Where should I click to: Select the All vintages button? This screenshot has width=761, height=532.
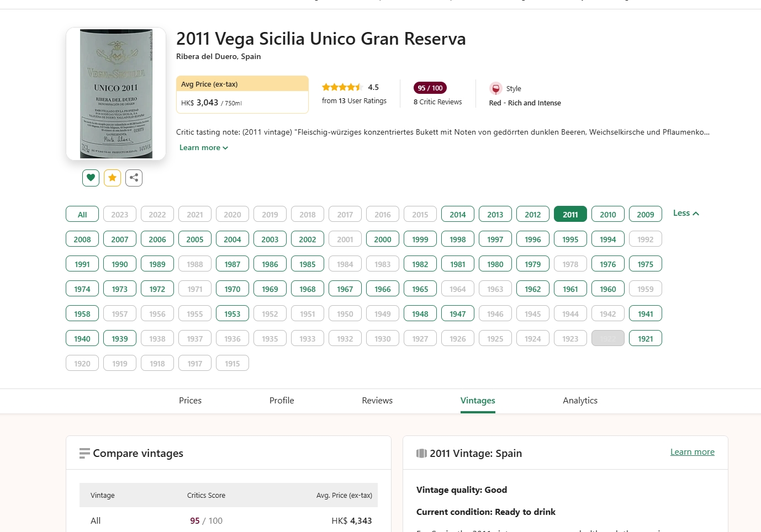(82, 214)
